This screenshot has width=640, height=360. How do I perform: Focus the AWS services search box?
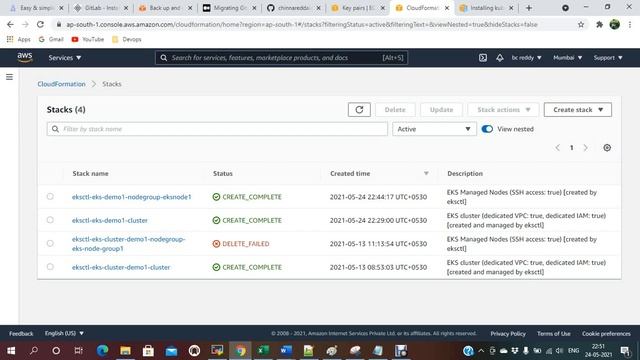pyautogui.click(x=281, y=58)
